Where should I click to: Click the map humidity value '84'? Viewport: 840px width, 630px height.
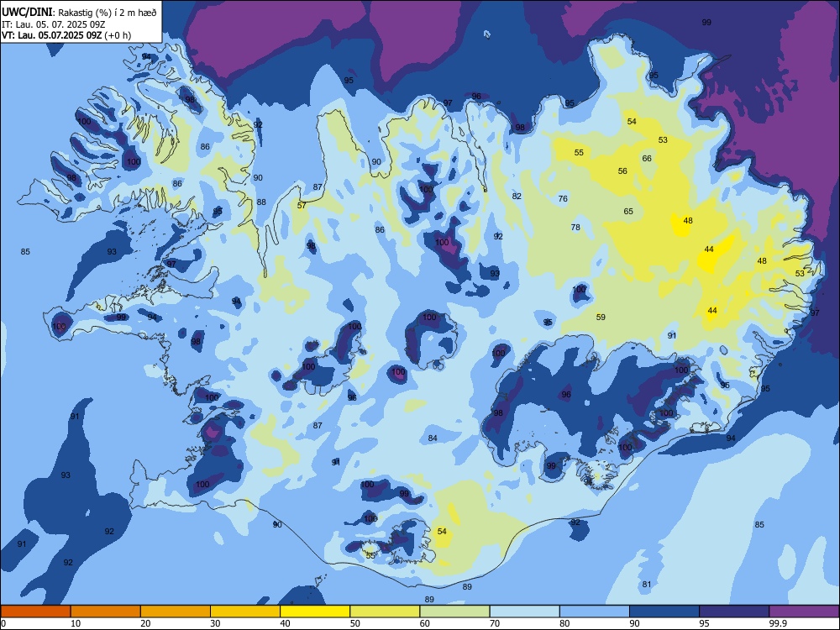(433, 438)
